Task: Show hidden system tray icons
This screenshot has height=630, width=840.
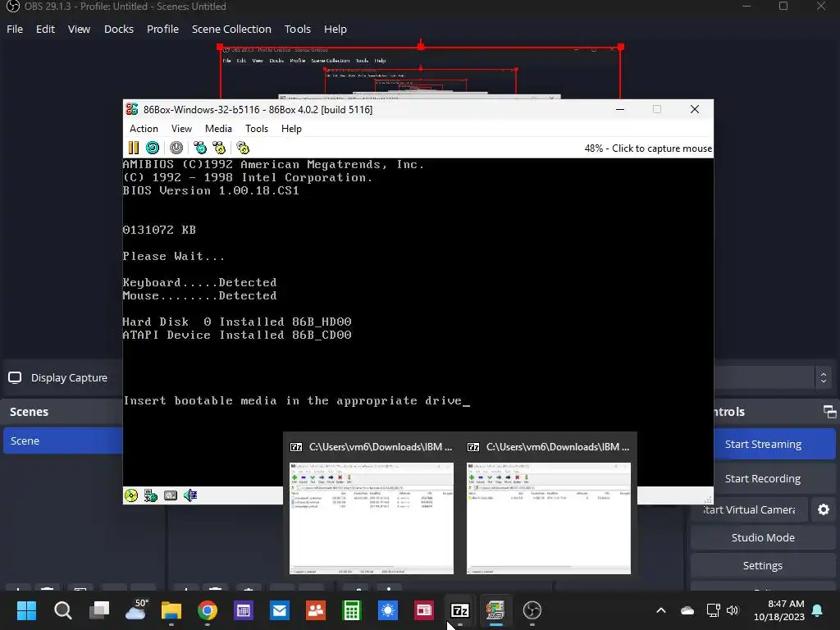Action: tap(661, 610)
